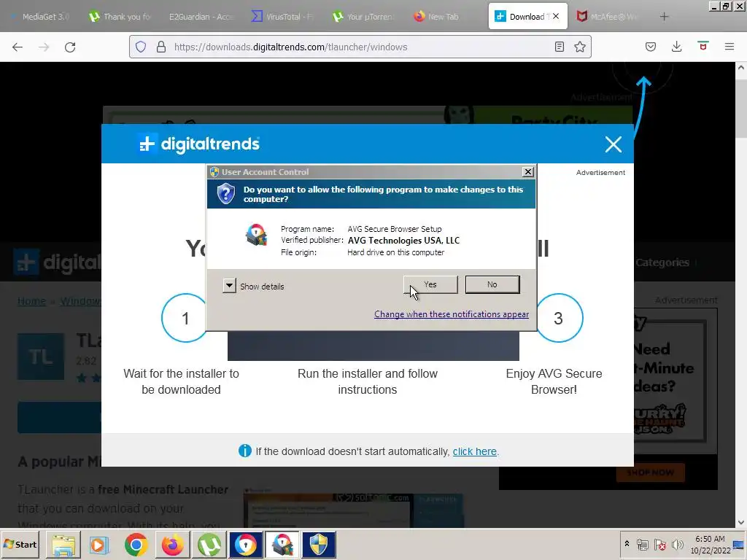
Task: Click Action Center flag tray icon
Action: tap(659, 544)
